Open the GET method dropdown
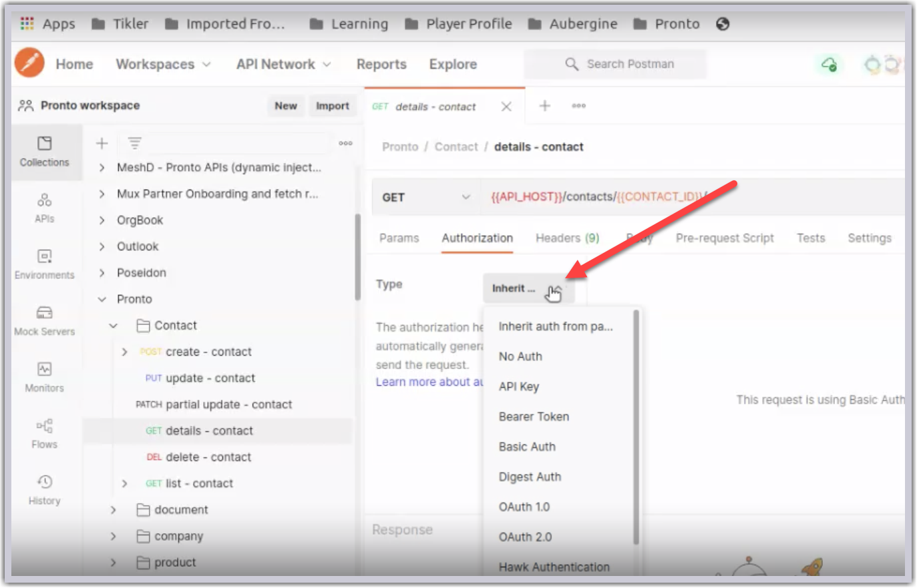This screenshot has height=588, width=917. 426,197
